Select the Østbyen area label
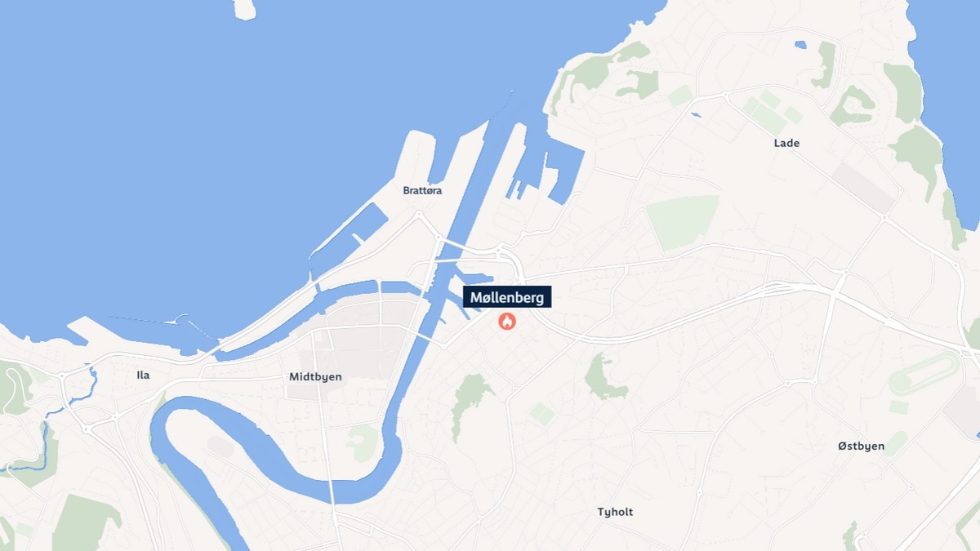 [x=861, y=446]
